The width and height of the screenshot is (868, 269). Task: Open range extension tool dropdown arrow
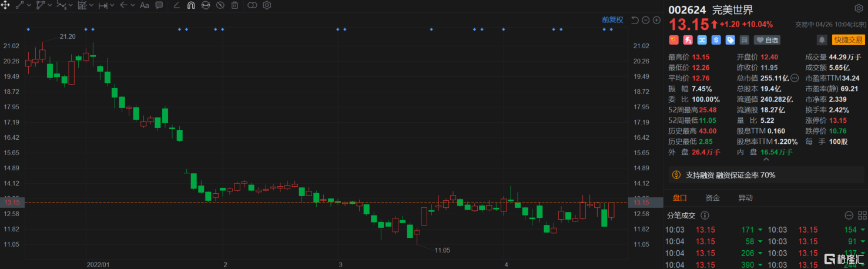click(112, 5)
